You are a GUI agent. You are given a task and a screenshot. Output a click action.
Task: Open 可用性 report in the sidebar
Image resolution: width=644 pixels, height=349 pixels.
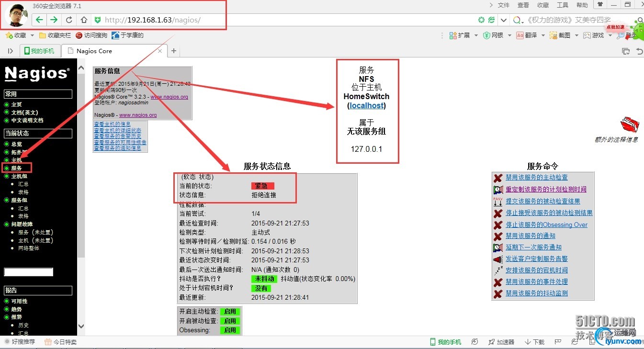tap(19, 301)
